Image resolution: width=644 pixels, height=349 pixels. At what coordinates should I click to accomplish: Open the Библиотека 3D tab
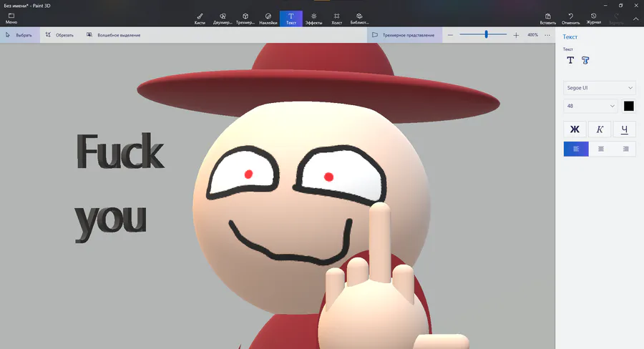359,19
